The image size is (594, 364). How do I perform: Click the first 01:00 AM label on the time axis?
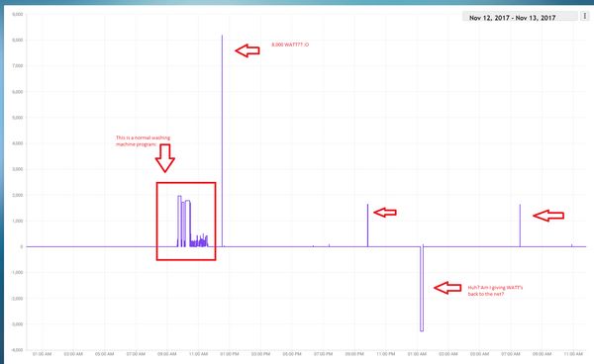42,354
